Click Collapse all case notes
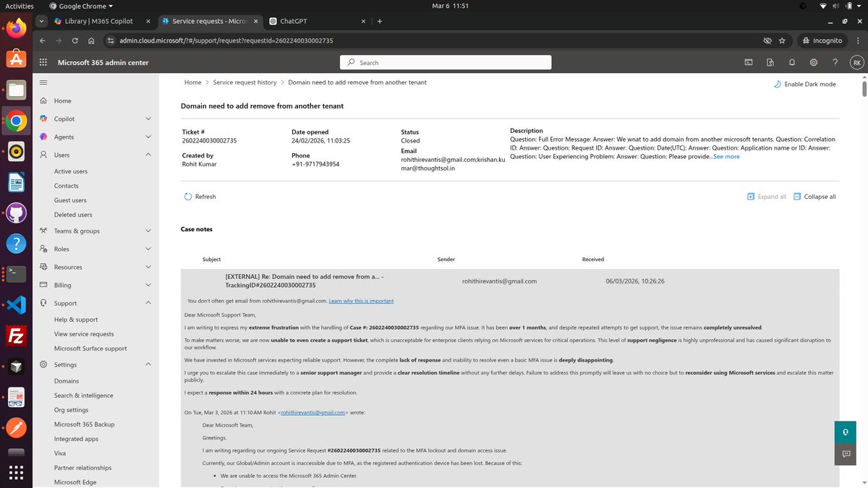Image resolution: width=868 pixels, height=488 pixels. (814, 197)
